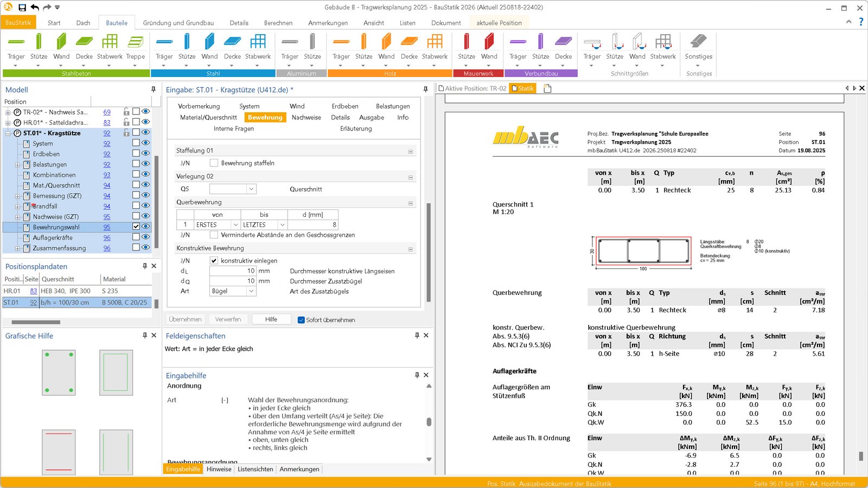The height and width of the screenshot is (488, 868).
Task: Click the Querbewehrung d [mm] input field
Action: [x=313, y=224]
